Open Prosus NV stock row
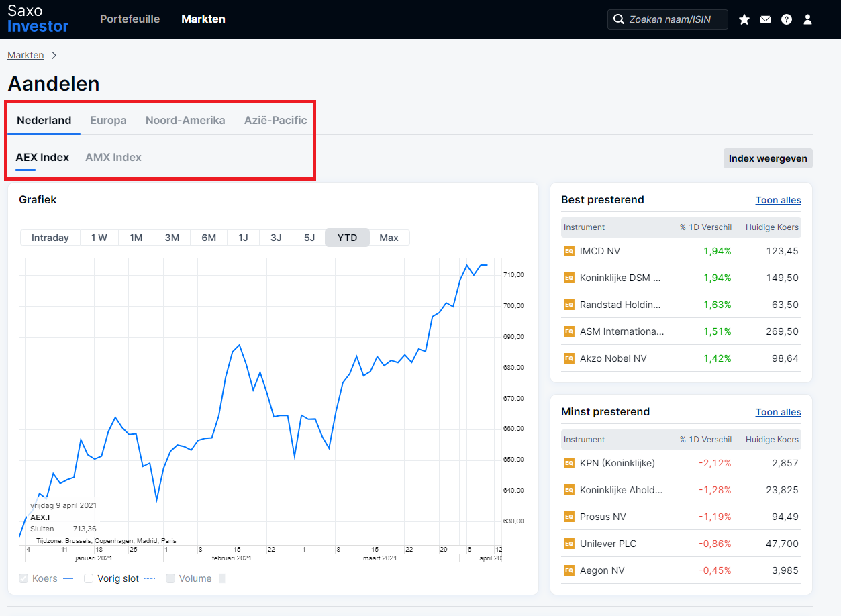The width and height of the screenshot is (841, 616). [681, 517]
